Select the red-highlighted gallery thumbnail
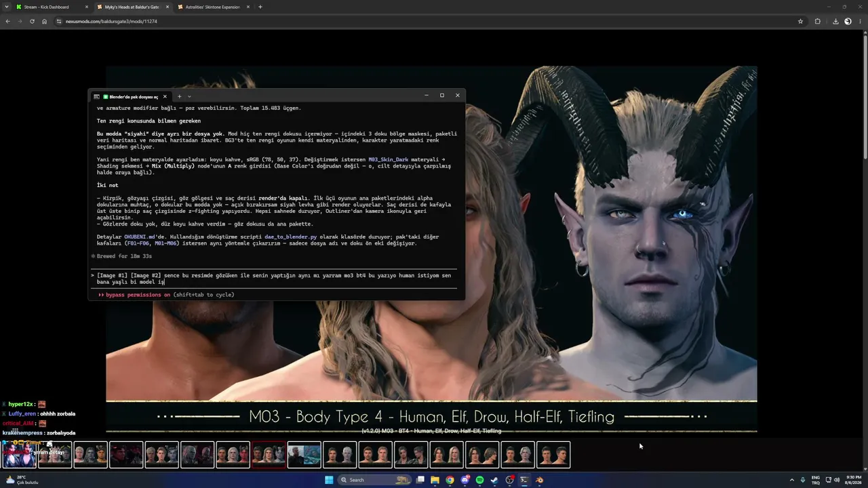 click(269, 455)
